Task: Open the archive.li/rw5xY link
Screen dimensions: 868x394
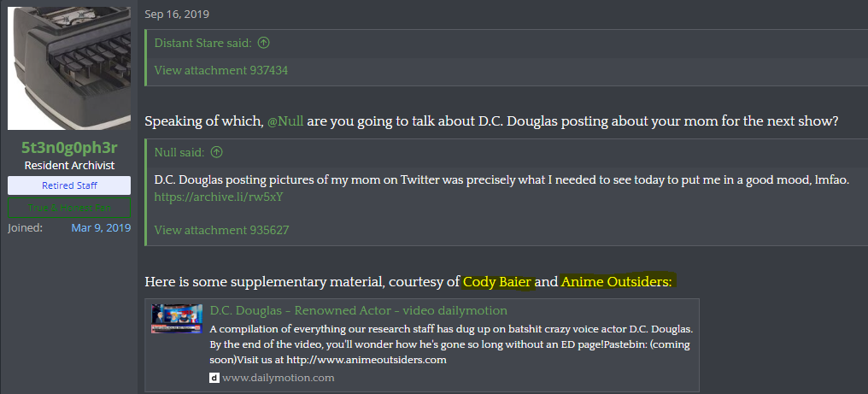Action: pos(219,197)
